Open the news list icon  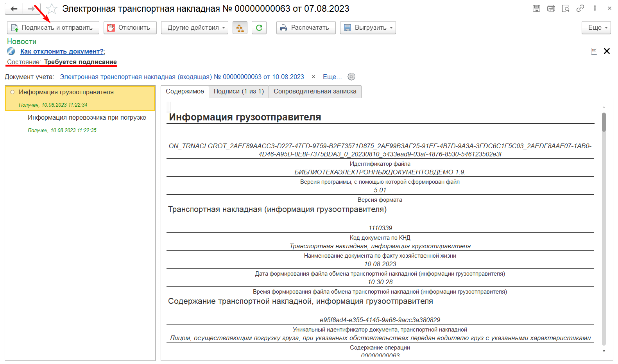click(594, 51)
